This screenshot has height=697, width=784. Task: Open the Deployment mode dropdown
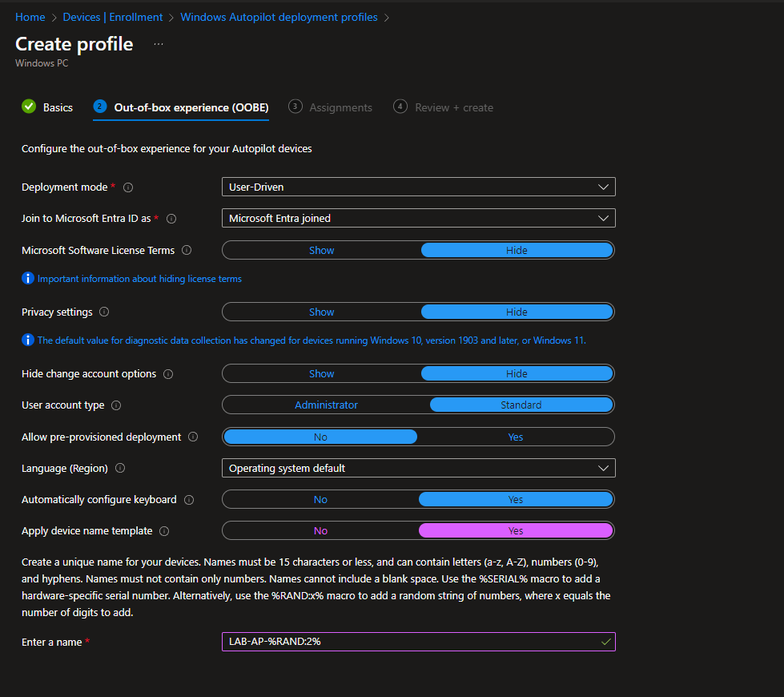(419, 187)
